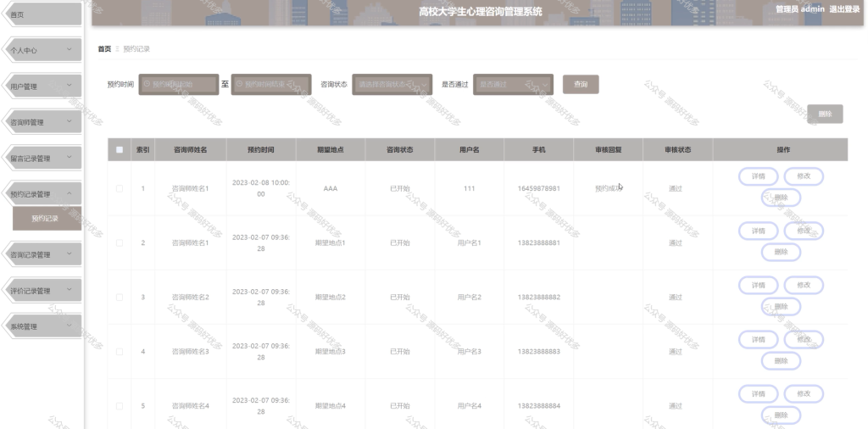Click the 查询 search button
Viewport: 868px width, 429px height.
[581, 84]
